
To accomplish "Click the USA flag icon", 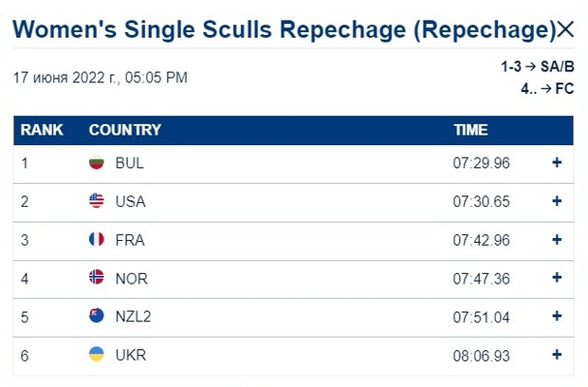I will tap(97, 201).
